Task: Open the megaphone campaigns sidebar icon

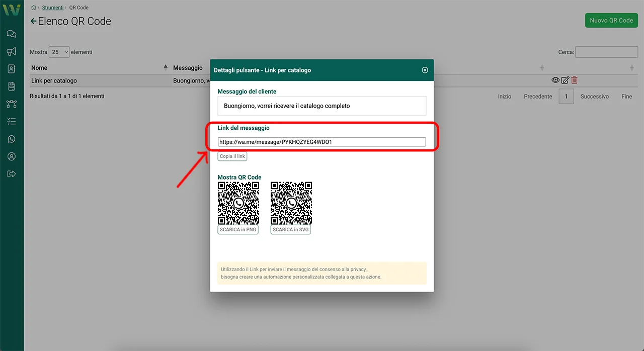Action: [x=12, y=51]
